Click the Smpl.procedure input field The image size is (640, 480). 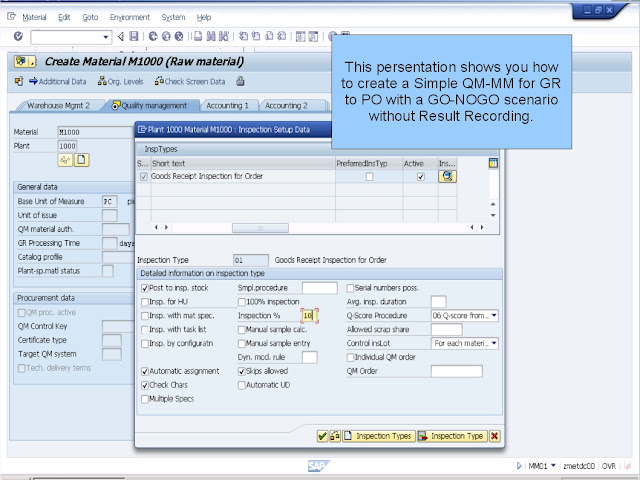coord(320,288)
